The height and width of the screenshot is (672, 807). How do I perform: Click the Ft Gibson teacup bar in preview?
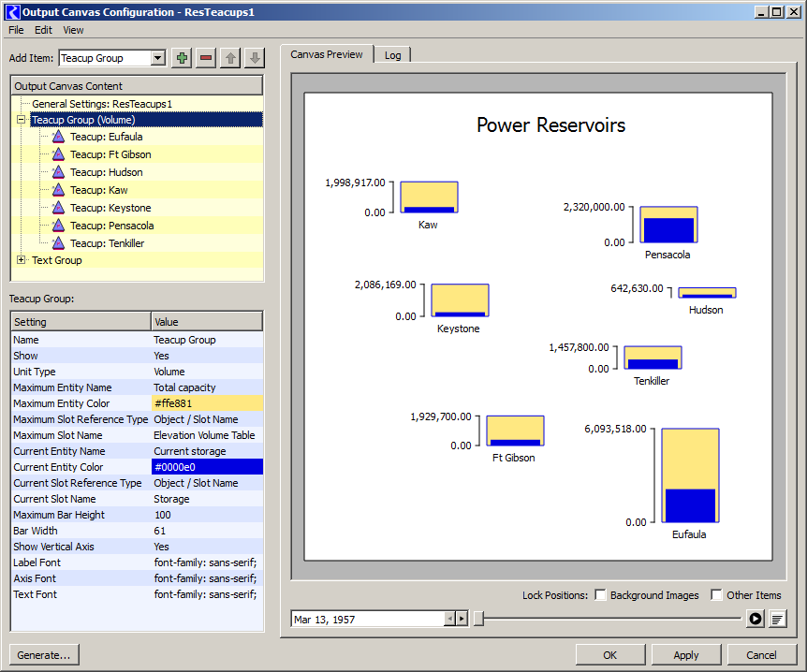pos(515,431)
